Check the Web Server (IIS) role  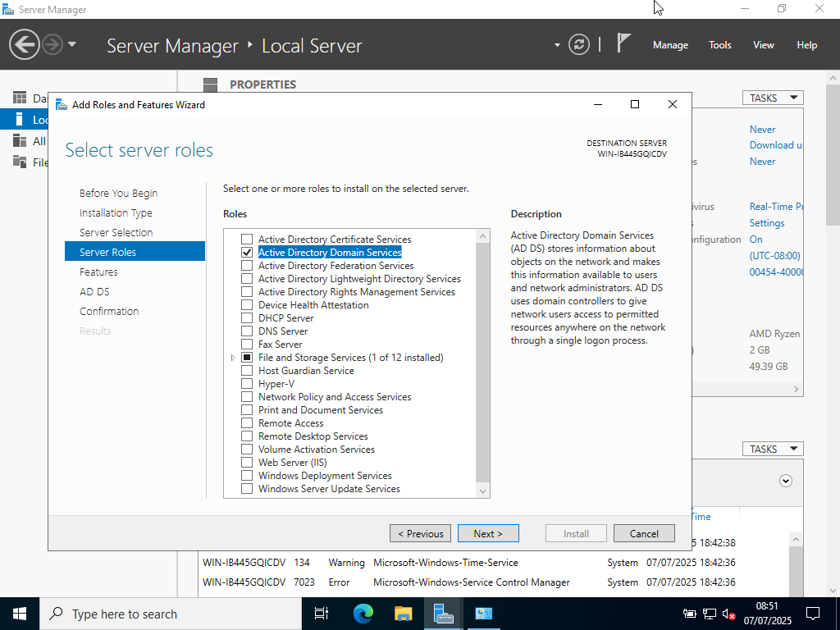tap(247, 463)
